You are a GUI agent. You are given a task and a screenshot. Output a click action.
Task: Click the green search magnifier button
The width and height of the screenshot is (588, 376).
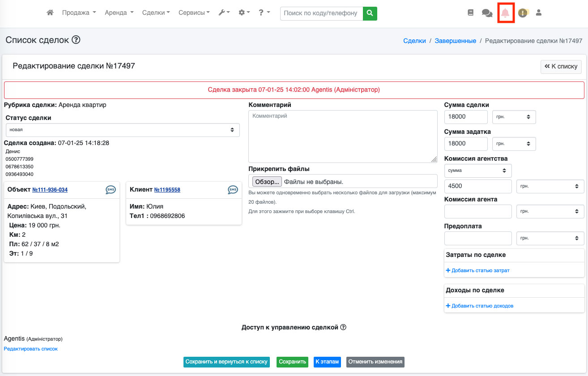370,13
